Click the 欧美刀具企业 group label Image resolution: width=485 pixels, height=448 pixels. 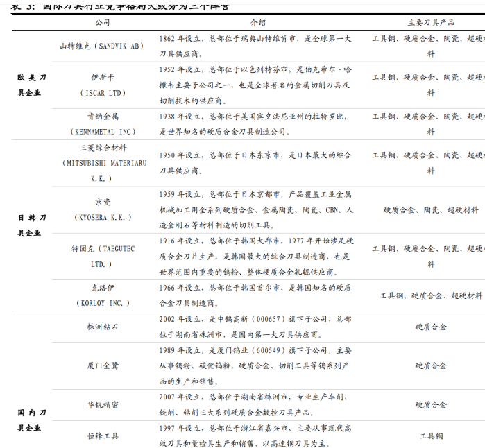click(x=31, y=85)
